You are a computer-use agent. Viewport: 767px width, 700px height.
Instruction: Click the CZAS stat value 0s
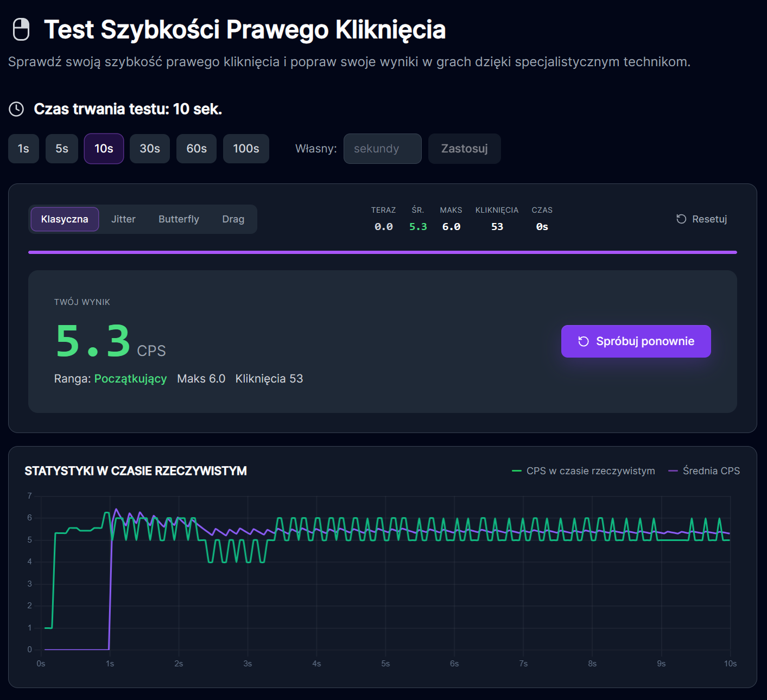pyautogui.click(x=542, y=227)
